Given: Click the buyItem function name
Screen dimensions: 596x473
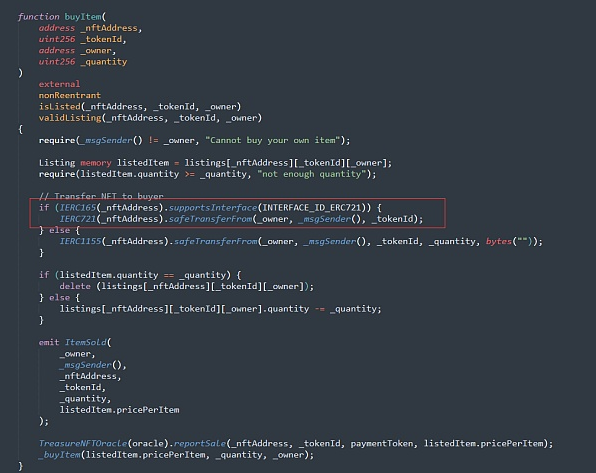Looking at the screenshot, I should (x=83, y=17).
